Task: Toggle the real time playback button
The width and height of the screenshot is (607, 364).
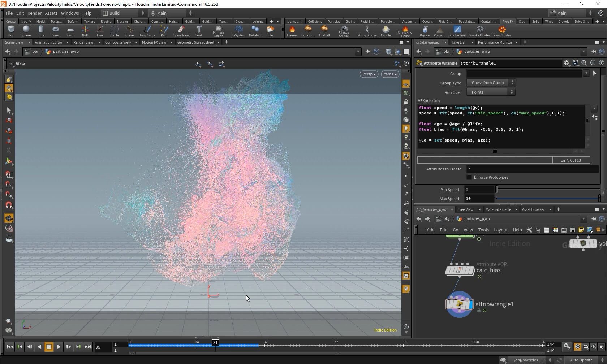Action: (x=577, y=347)
